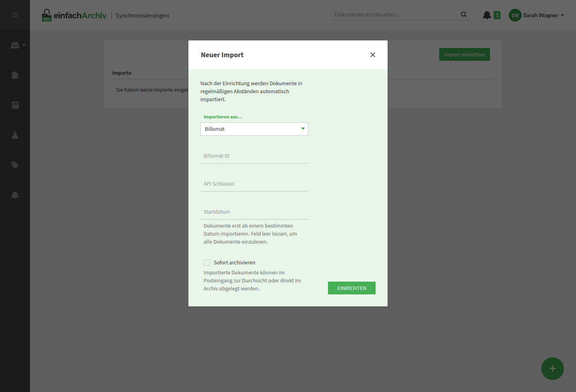Click the Import einrichten button
This screenshot has width=576, height=392.
click(x=464, y=54)
